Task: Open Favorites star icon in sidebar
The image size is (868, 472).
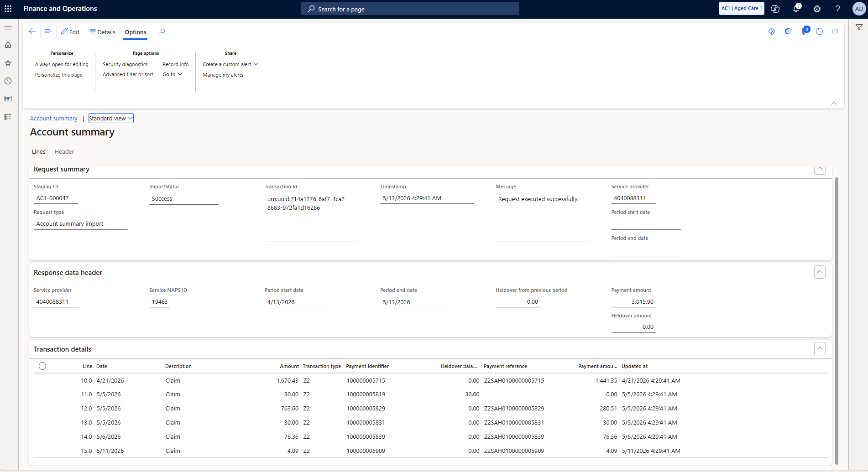Action: point(8,63)
